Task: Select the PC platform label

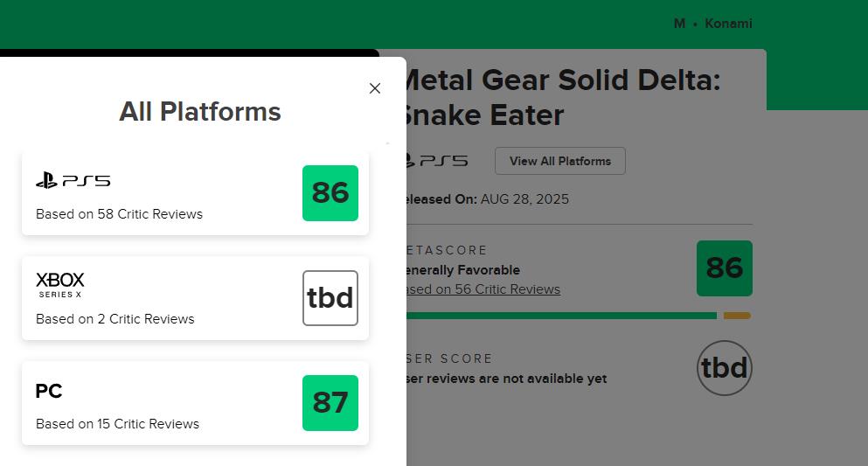Action: pos(49,392)
